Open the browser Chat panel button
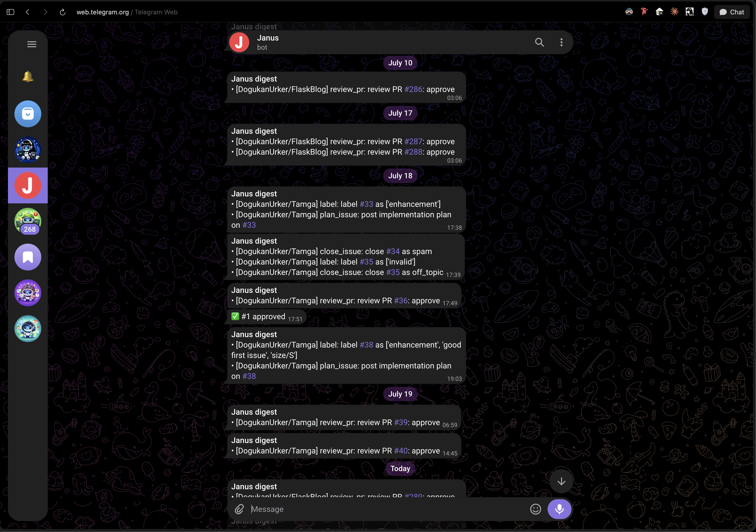 [x=732, y=12]
